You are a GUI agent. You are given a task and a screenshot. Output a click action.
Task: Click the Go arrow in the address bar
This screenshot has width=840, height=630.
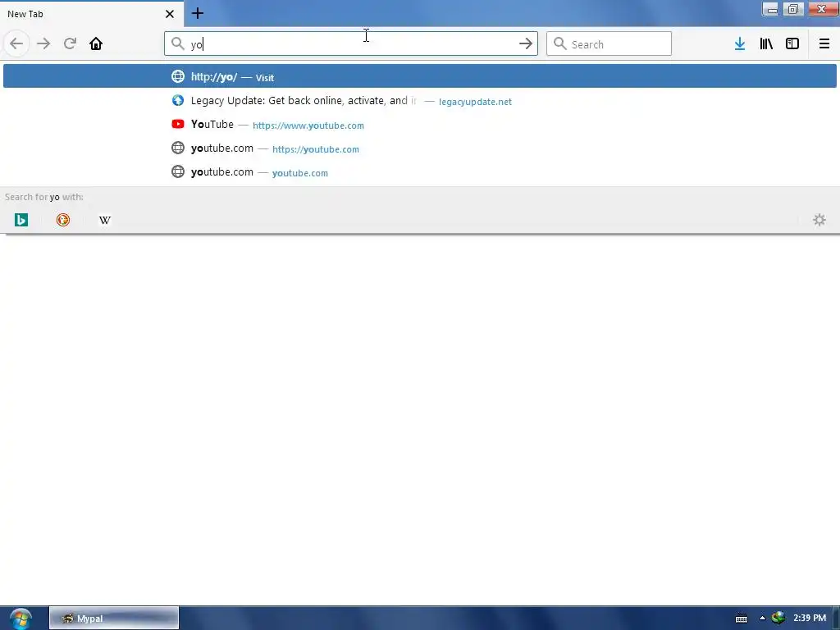tap(526, 43)
